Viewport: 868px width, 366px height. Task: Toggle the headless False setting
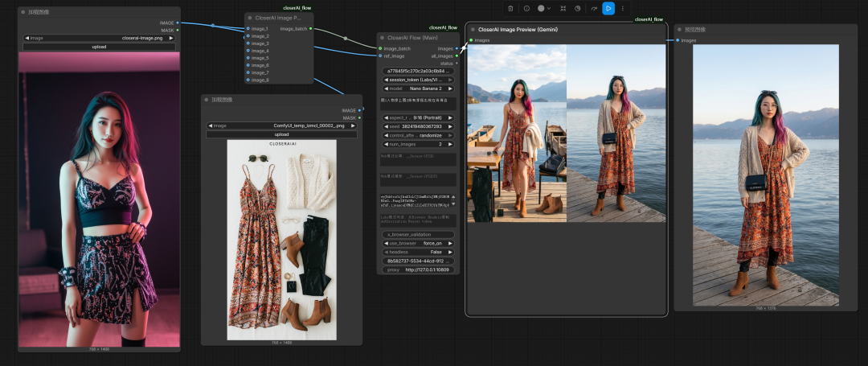[418, 252]
